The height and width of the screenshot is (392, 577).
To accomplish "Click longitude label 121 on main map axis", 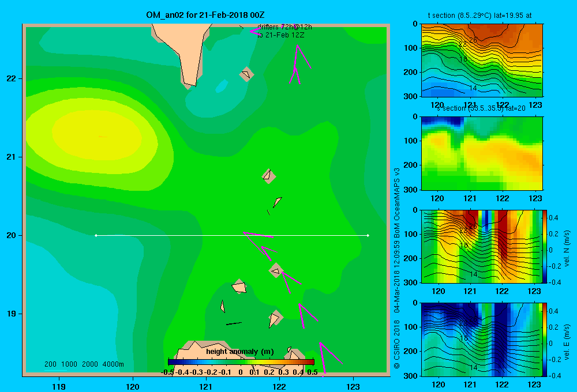I will tap(206, 386).
